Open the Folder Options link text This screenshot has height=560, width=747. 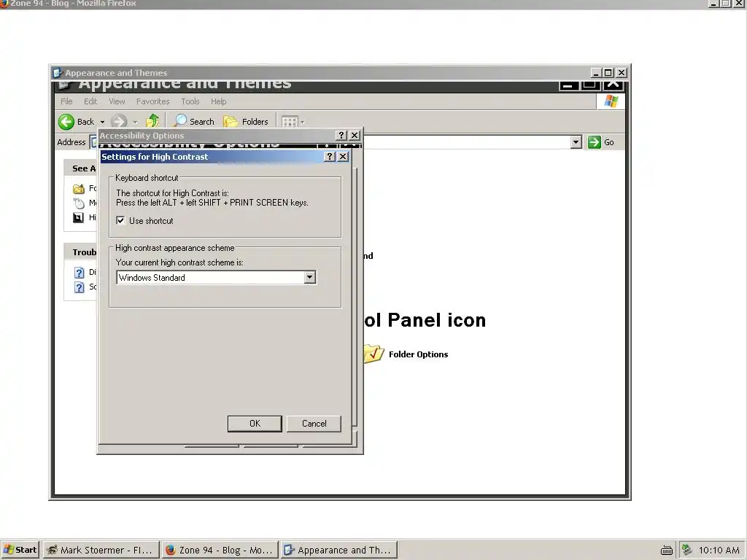(x=418, y=354)
